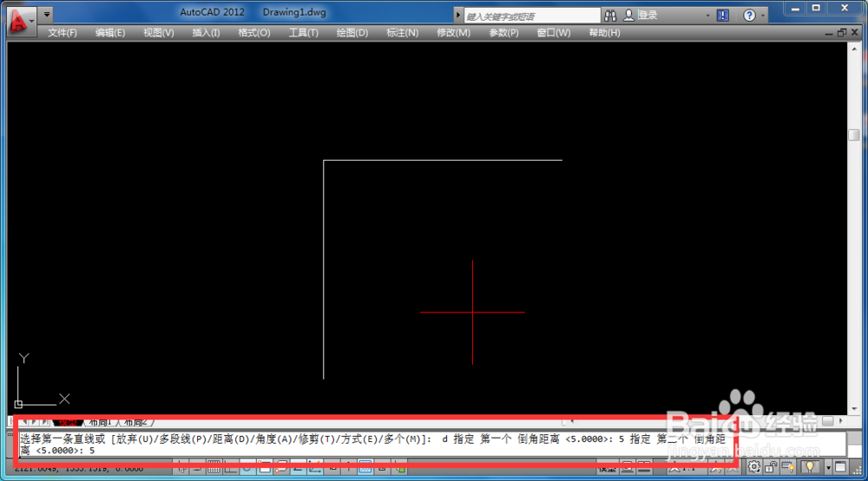The height and width of the screenshot is (481, 868).
Task: Click horizontal scrollbar right arrow
Action: [x=841, y=421]
